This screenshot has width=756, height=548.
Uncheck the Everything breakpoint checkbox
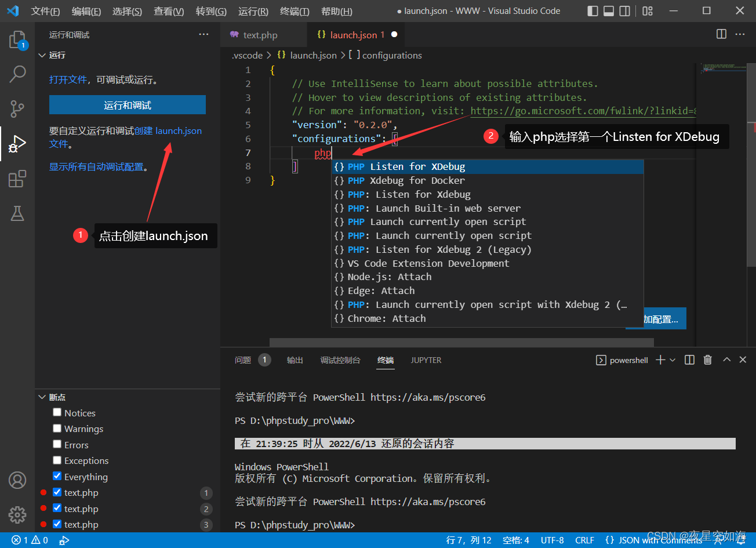point(57,476)
